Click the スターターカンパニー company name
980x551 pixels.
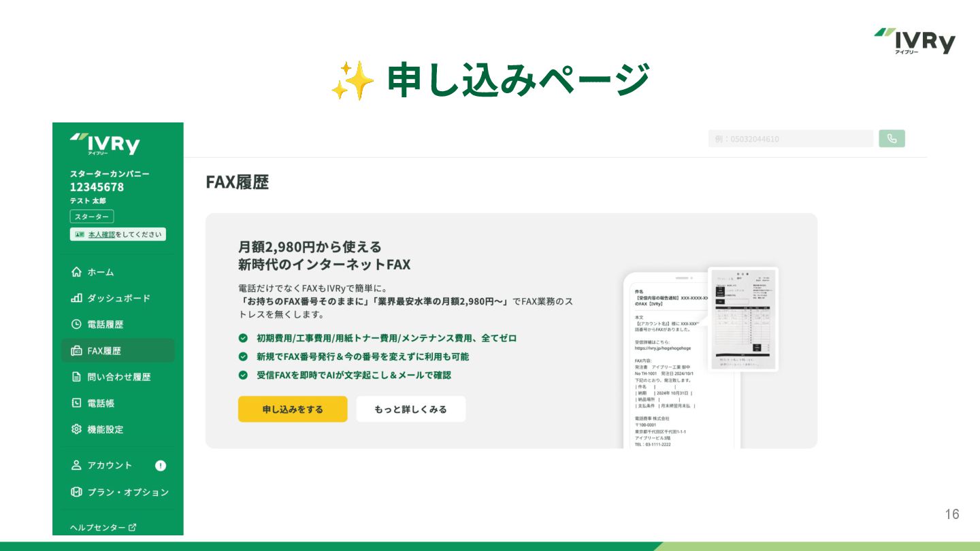coord(110,173)
